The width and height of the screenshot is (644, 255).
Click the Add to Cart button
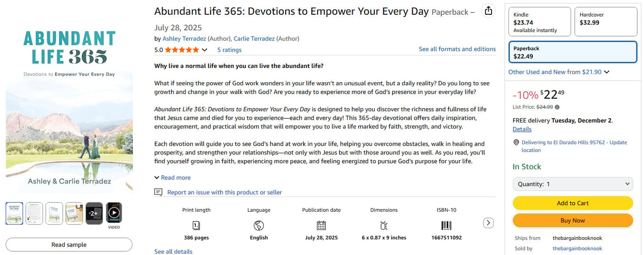pos(572,203)
